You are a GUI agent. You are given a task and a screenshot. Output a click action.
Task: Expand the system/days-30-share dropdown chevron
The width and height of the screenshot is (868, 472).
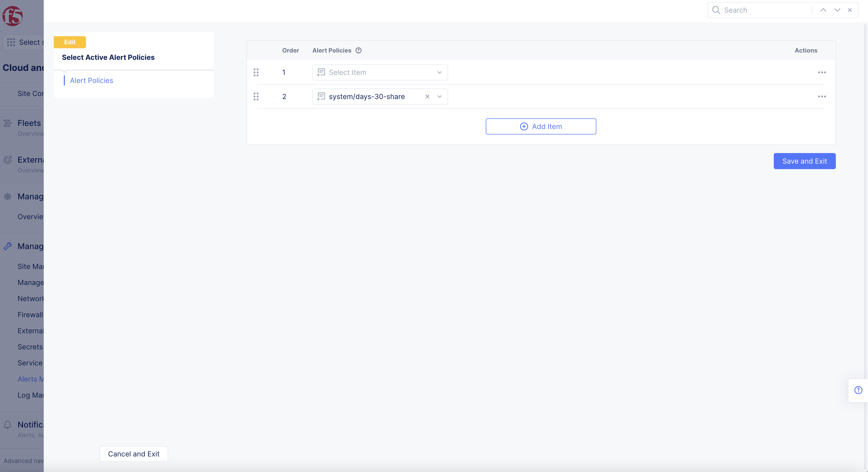point(439,97)
